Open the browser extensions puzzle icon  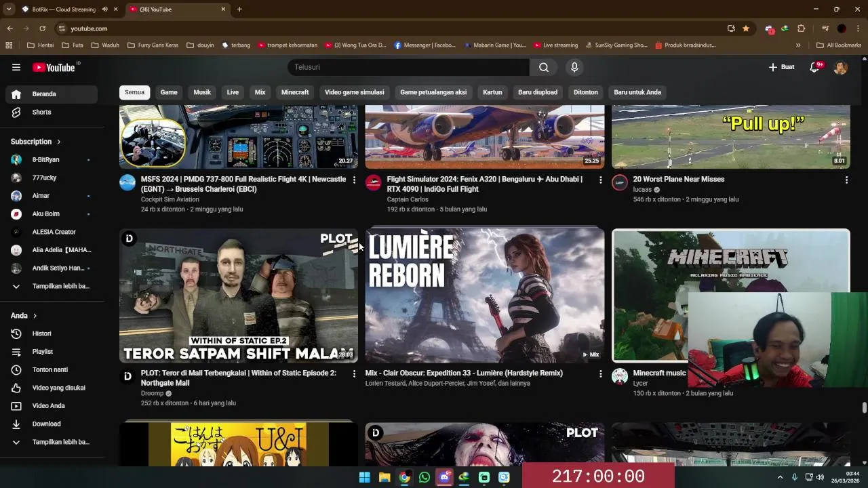802,28
